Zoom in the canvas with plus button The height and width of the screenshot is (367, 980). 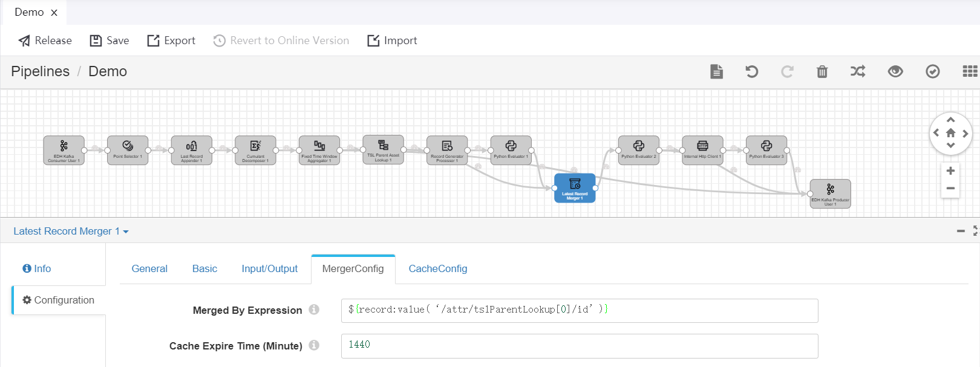(x=950, y=171)
